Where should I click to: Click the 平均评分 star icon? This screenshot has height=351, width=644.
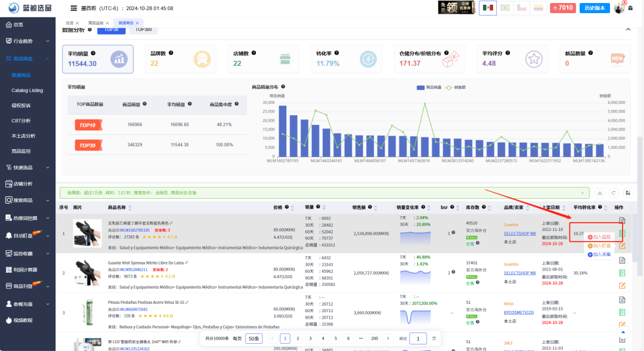tap(534, 59)
